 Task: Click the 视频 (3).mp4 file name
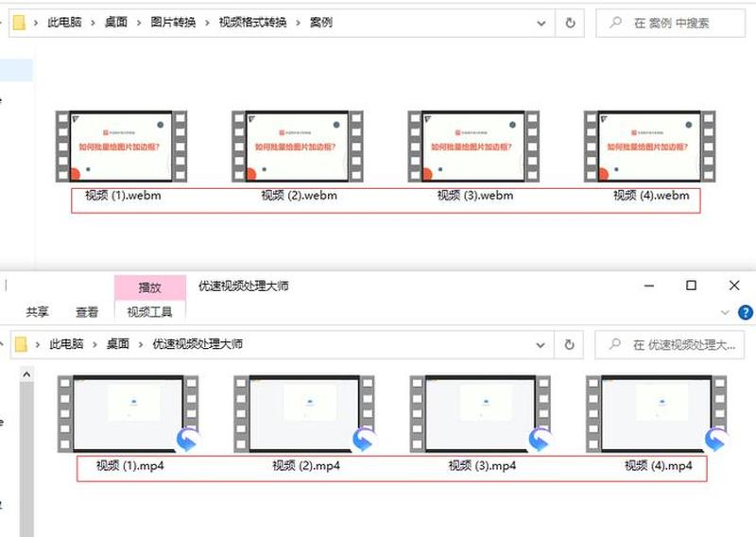482,465
